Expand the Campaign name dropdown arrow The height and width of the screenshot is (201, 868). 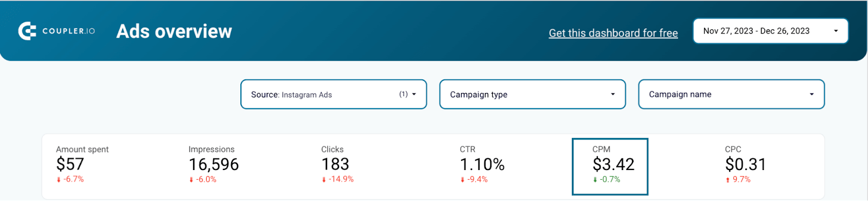[x=812, y=94]
